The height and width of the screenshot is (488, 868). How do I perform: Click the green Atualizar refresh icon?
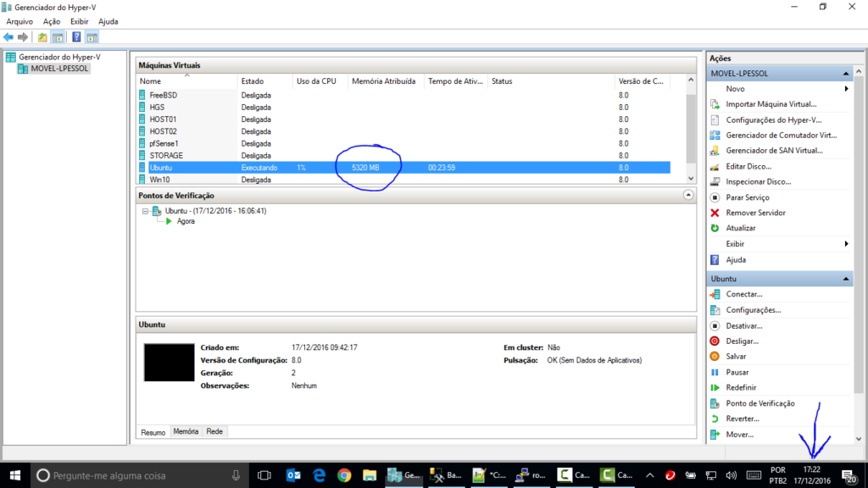(x=715, y=228)
